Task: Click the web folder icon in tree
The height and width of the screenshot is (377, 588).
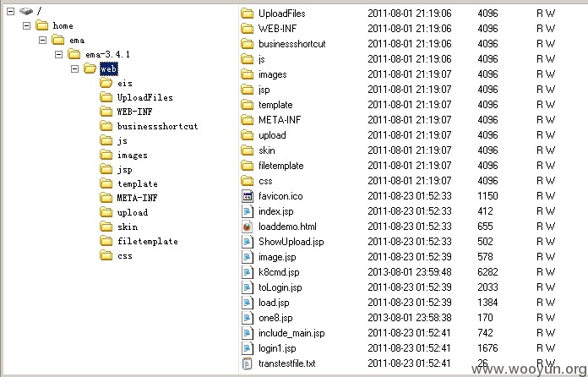Action: click(90, 68)
